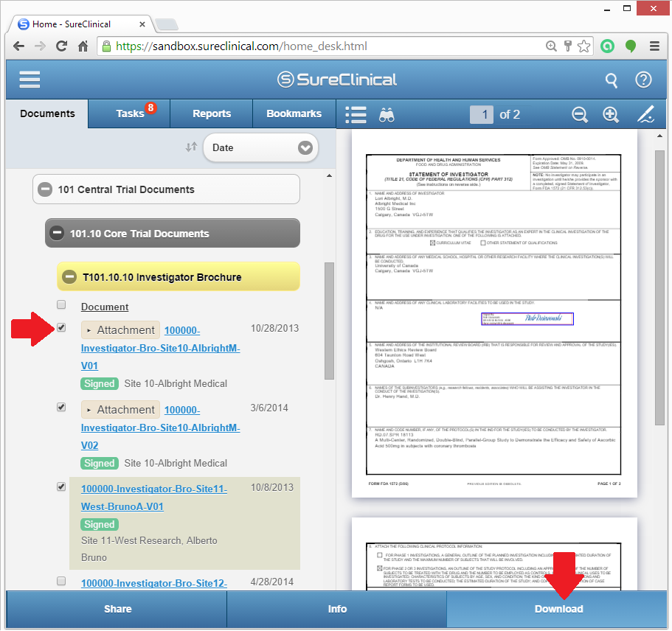Uncheck the AlbrightM-V02 document checkbox
672x631 pixels.
[x=61, y=407]
